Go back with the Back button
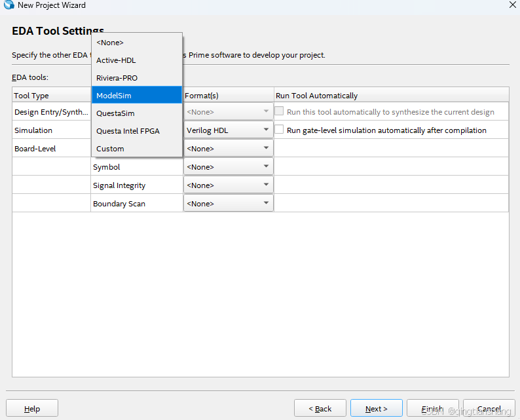 click(320, 408)
